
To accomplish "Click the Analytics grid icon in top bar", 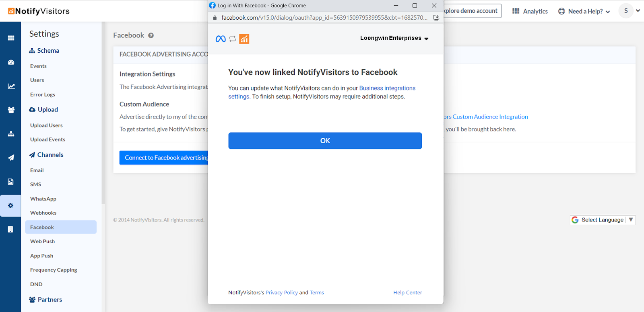I will click(516, 11).
